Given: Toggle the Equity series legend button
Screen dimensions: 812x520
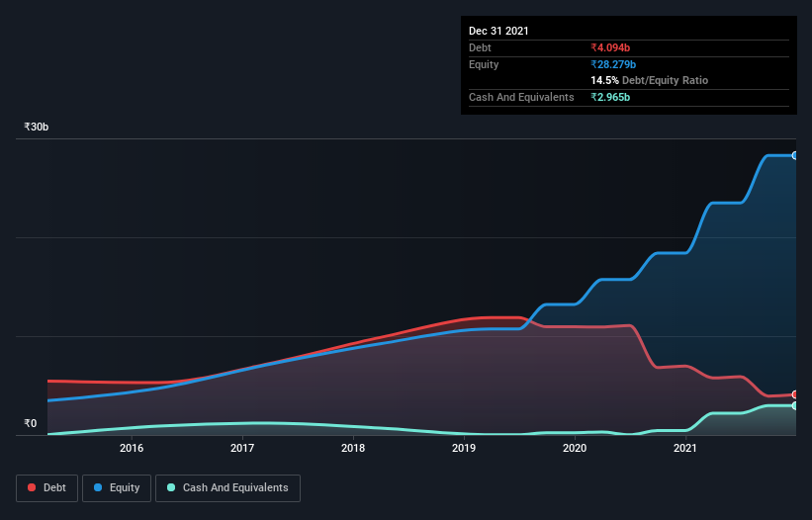Looking at the screenshot, I should coord(117,488).
